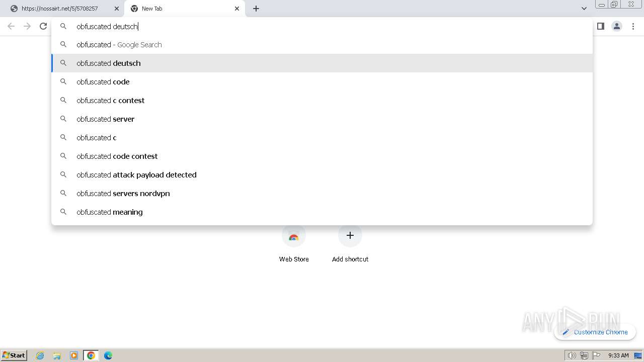Image resolution: width=644 pixels, height=362 pixels.
Task: Open the network tray icon
Action: point(584,355)
